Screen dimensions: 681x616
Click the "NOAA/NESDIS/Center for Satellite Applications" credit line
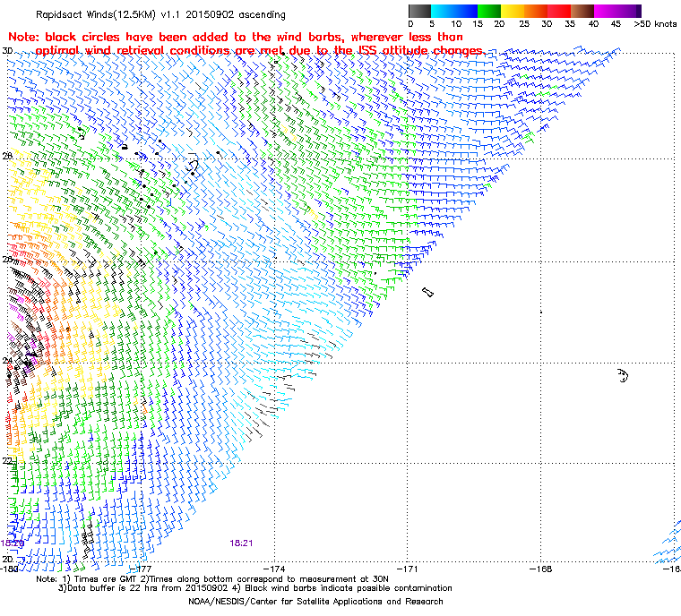(315, 602)
